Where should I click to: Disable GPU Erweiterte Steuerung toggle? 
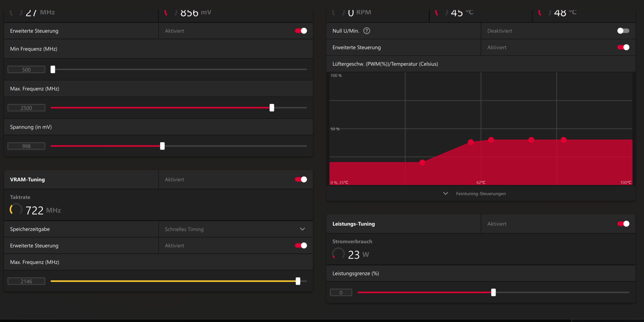click(301, 31)
